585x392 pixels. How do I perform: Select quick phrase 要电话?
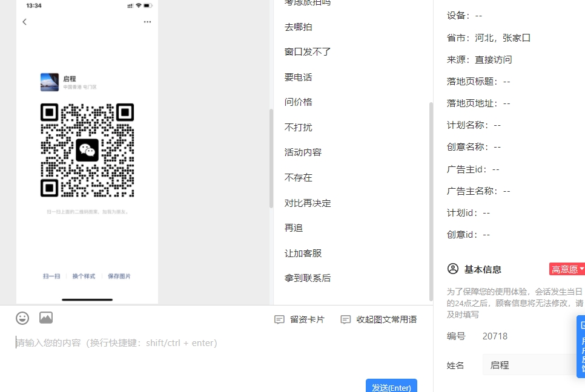pos(298,77)
